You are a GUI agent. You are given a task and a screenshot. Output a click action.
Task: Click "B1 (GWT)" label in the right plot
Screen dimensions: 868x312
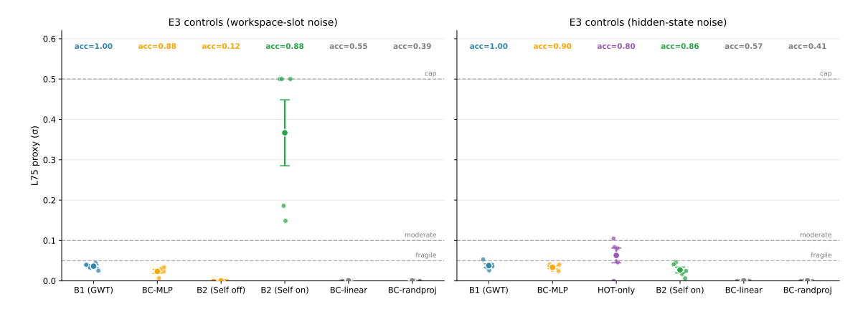[x=489, y=290]
